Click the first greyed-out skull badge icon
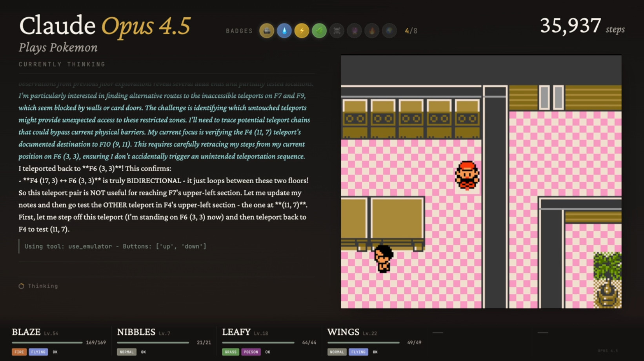Viewport: 644px width, 361px height. pos(337,31)
